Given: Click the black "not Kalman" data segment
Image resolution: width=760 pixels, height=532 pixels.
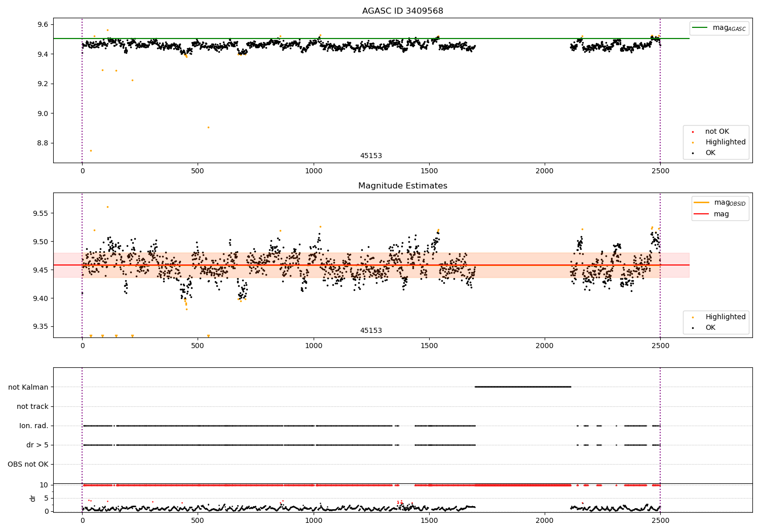Looking at the screenshot, I should click(x=523, y=387).
